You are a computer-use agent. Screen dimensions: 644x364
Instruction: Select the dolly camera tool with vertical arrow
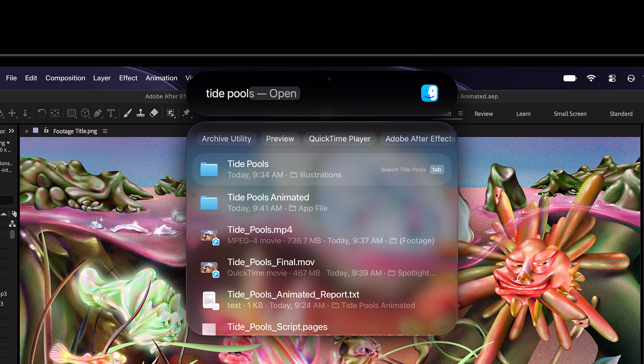point(25,113)
